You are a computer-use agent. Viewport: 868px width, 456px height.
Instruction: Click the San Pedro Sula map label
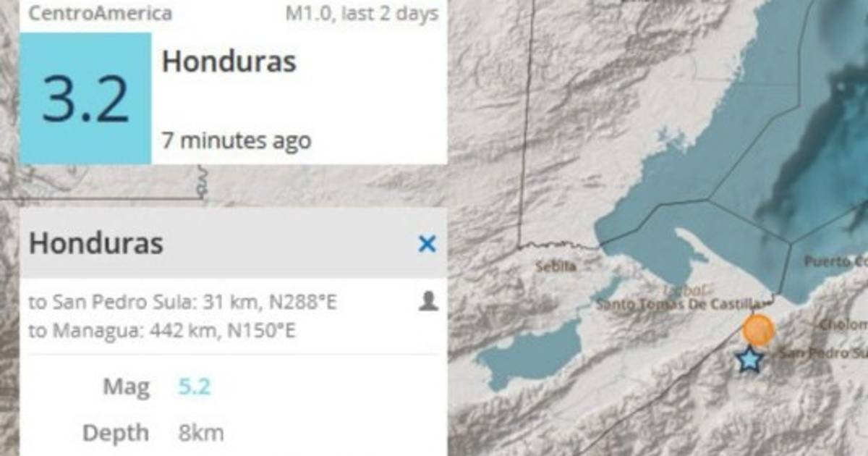pyautogui.click(x=823, y=353)
